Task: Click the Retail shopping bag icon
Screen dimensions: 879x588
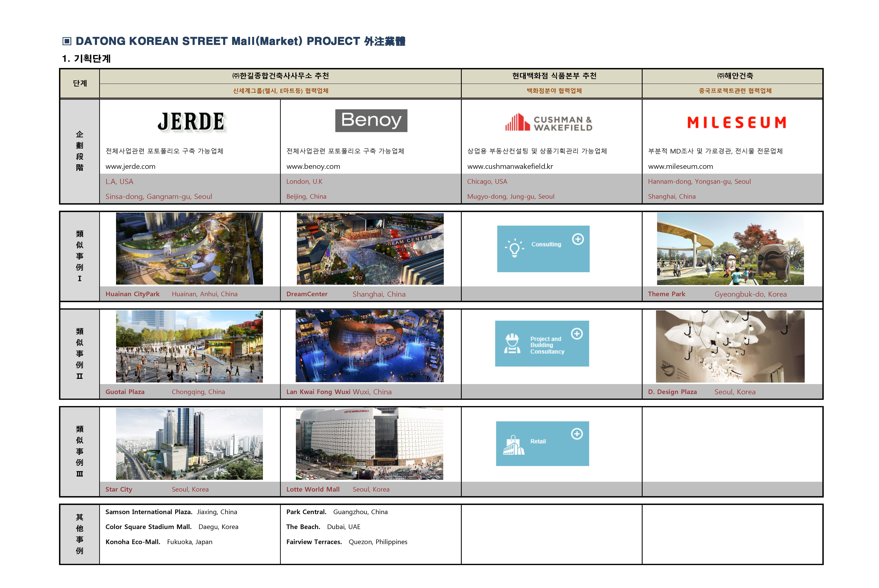Action: (513, 445)
